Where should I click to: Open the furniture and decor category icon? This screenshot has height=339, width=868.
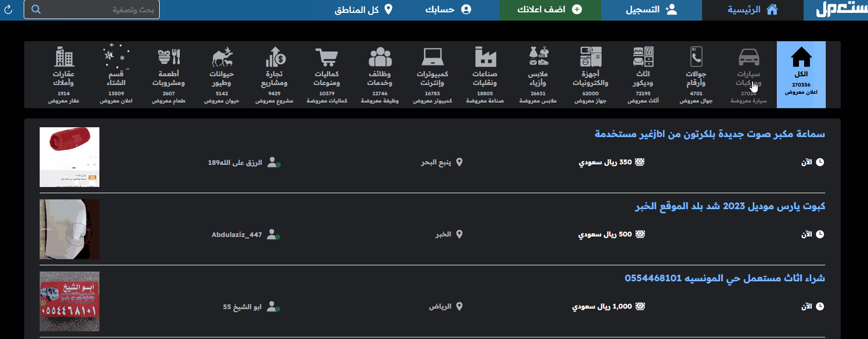643,57
